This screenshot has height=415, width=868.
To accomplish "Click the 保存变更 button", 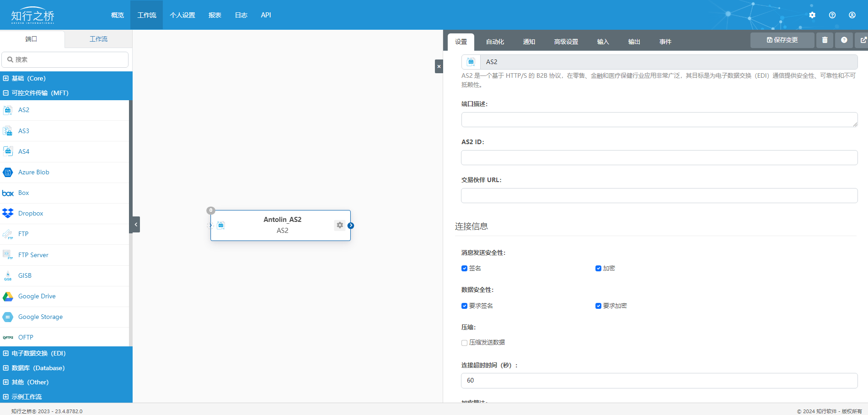I will [782, 40].
